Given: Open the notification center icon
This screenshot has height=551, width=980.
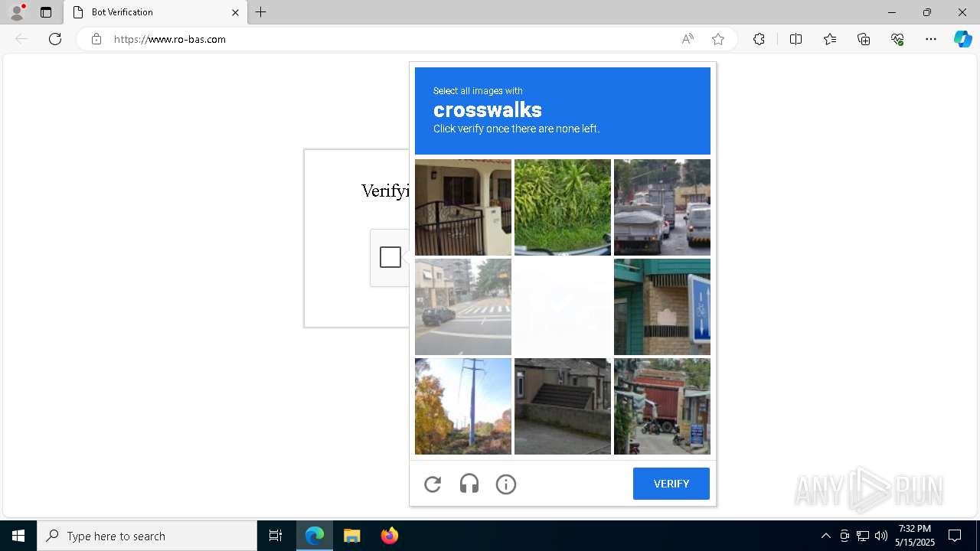Looking at the screenshot, I should (x=955, y=536).
